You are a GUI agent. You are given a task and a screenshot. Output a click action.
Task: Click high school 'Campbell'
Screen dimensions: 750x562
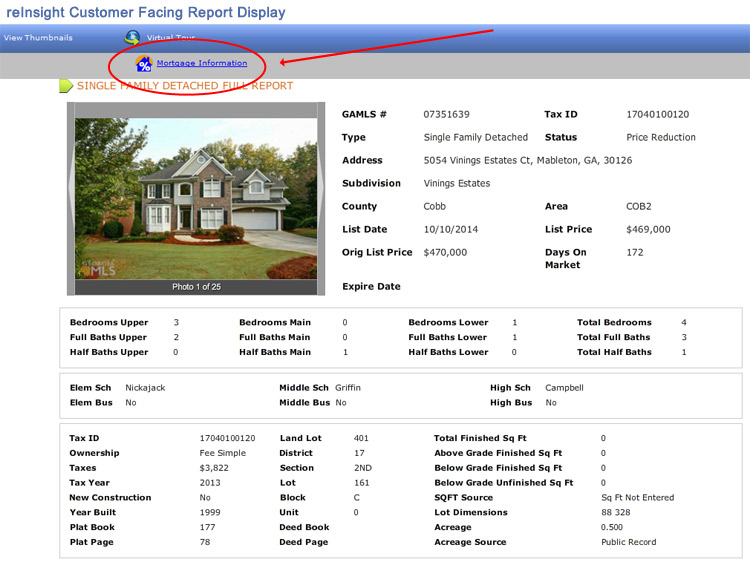pyautogui.click(x=564, y=388)
